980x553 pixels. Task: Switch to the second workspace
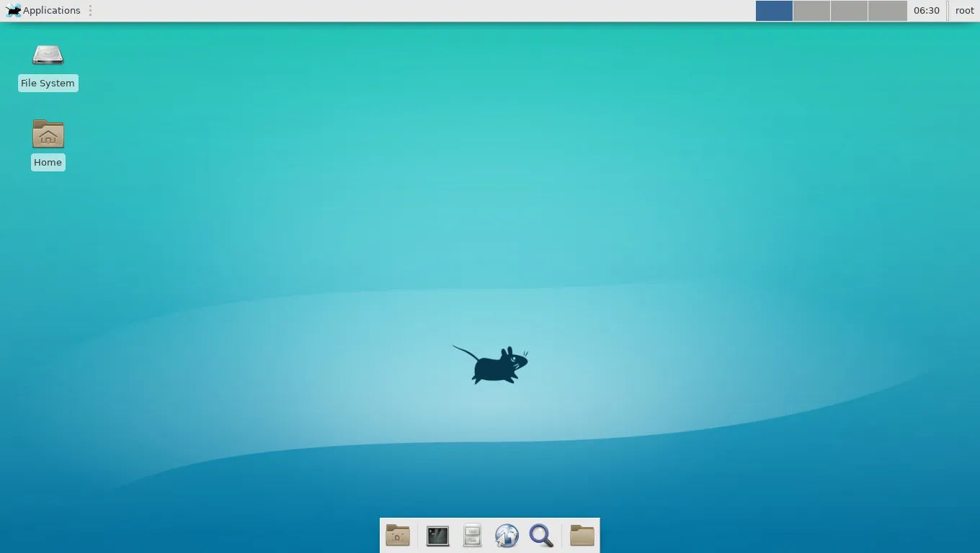click(x=811, y=11)
